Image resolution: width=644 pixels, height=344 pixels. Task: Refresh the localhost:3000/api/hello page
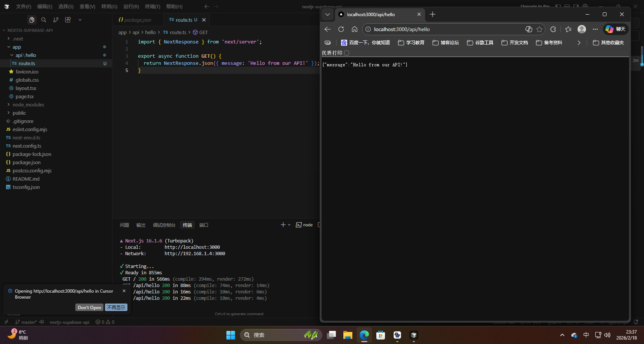[x=341, y=29]
